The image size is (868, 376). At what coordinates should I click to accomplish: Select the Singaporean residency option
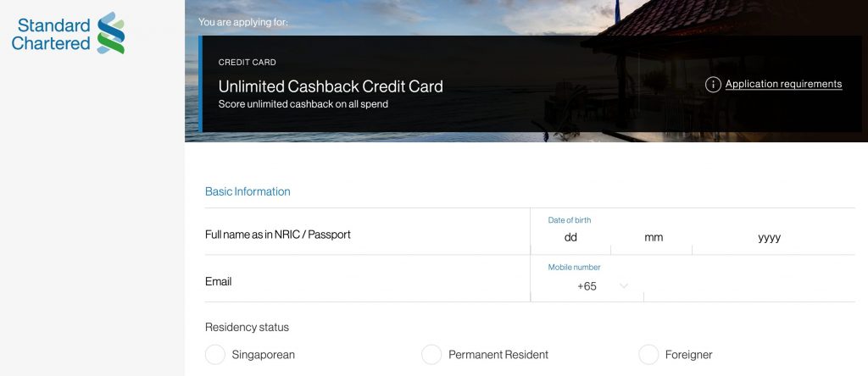[215, 355]
